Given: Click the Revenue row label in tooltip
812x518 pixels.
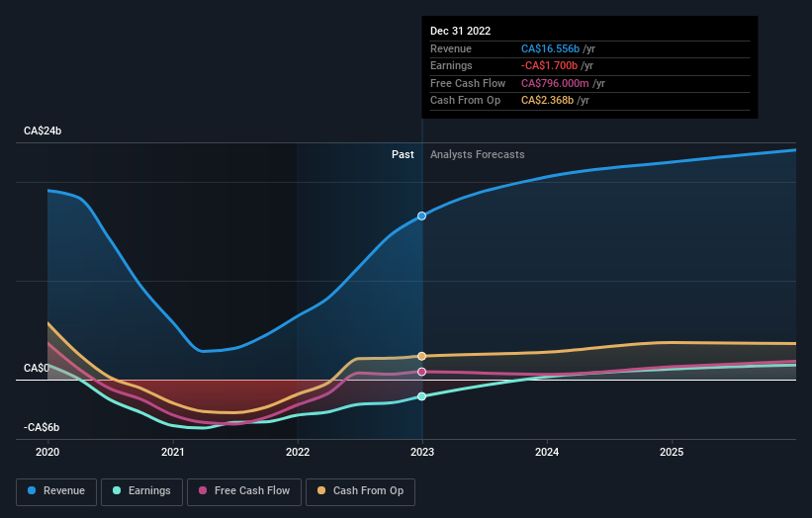Looking at the screenshot, I should 451,48.
